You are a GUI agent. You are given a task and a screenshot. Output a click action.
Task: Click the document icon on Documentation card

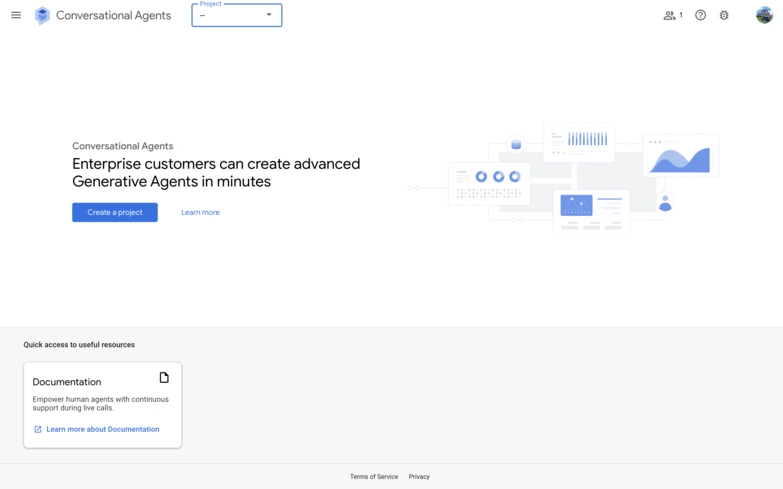coord(164,378)
